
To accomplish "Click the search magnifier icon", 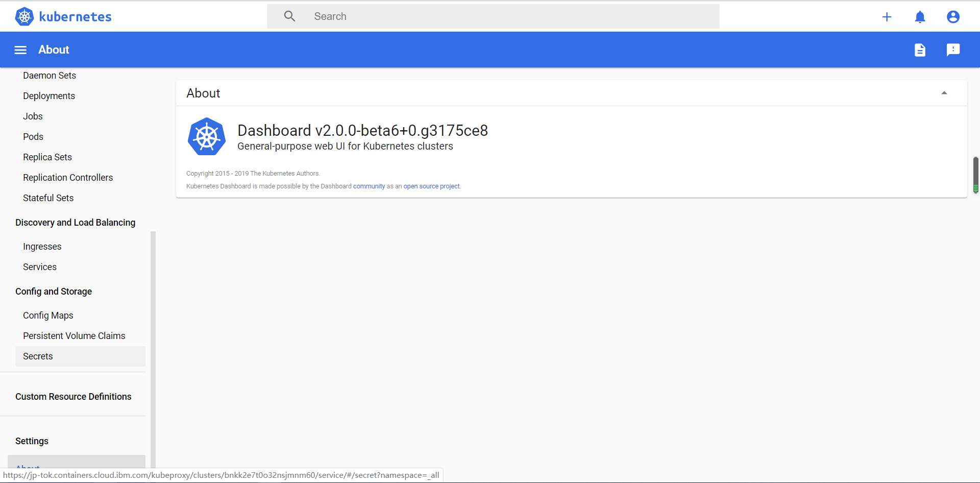I will click(289, 16).
